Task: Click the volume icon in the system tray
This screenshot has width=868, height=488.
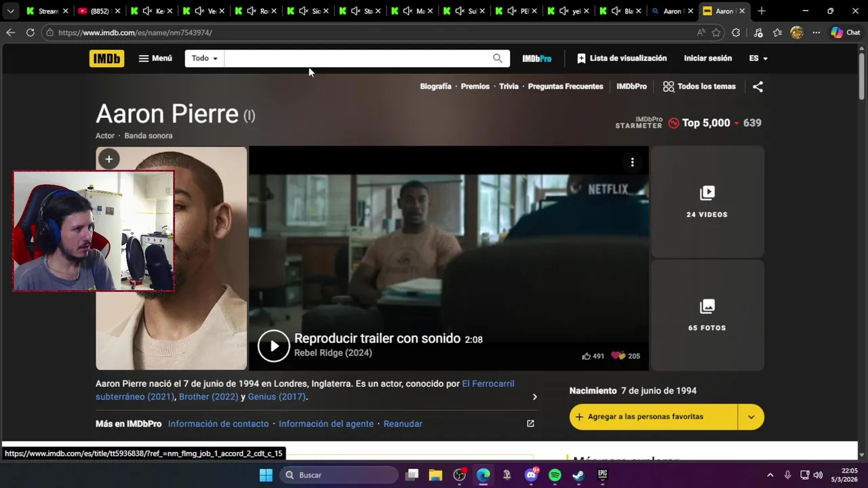Action: click(818, 475)
